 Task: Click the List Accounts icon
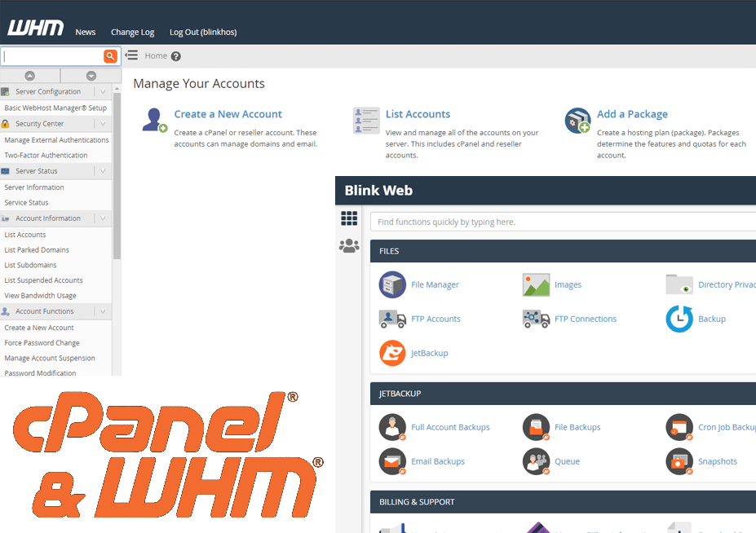pos(366,121)
